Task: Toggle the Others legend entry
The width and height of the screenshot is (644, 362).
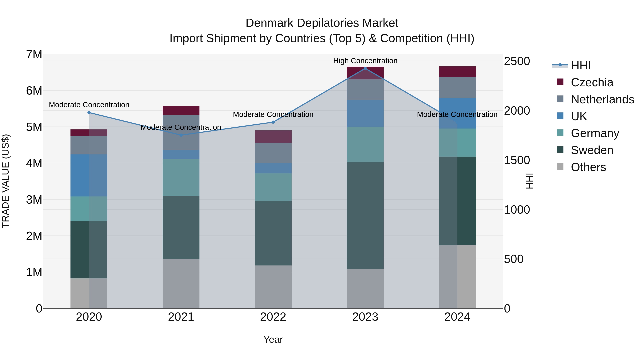Action: [x=582, y=167]
